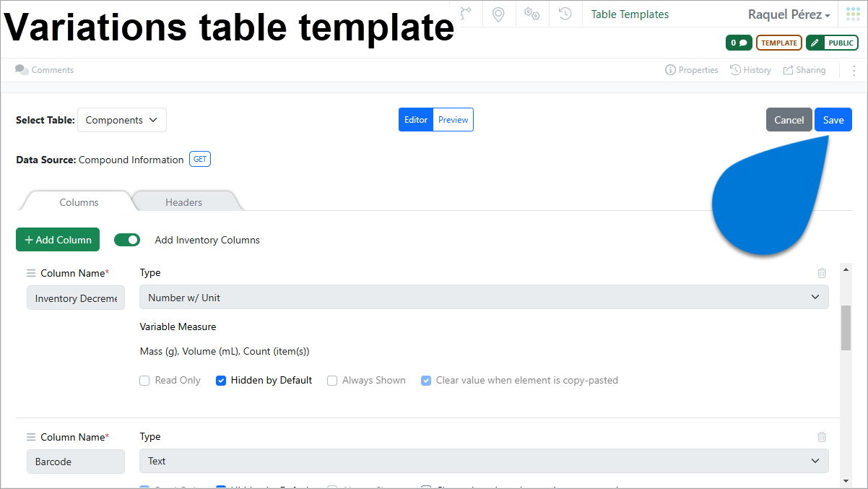Enable Read Only for the Inventory Decrement column
The height and width of the screenshot is (489, 868).
point(144,380)
